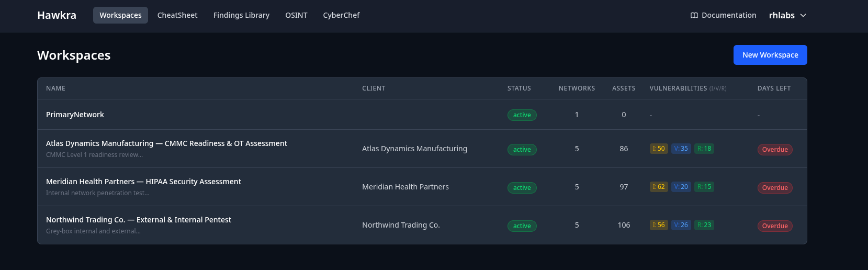Click the V:35 vulnerability badge
This screenshot has width=868, height=270.
point(681,149)
